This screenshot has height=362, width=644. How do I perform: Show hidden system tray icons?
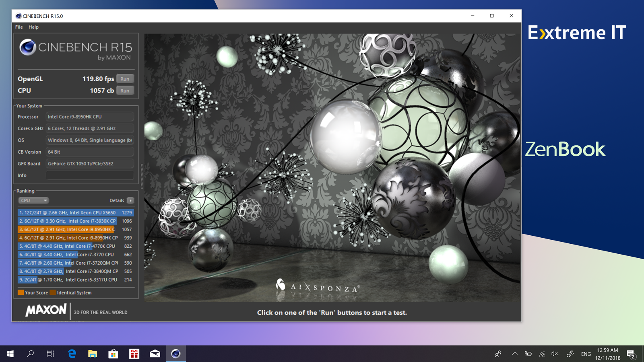514,354
